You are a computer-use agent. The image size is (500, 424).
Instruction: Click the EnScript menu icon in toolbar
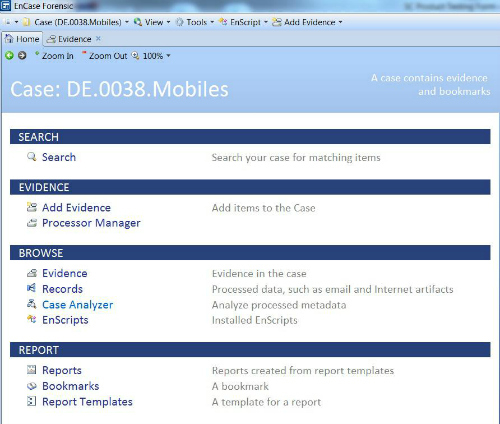tap(223, 22)
